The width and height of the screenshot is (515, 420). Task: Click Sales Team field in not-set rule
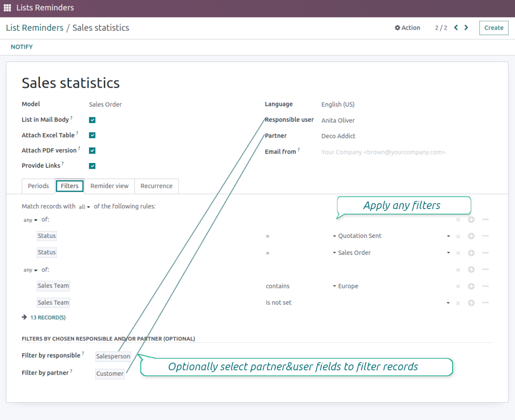coord(53,302)
